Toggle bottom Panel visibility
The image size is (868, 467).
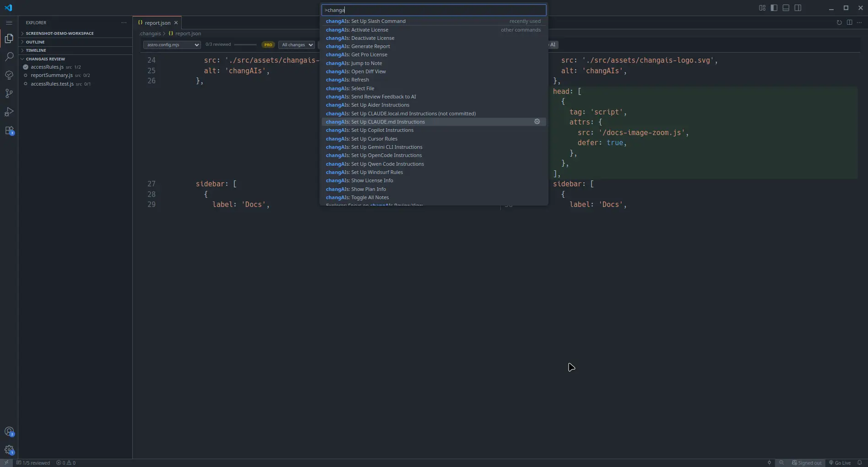pos(786,8)
